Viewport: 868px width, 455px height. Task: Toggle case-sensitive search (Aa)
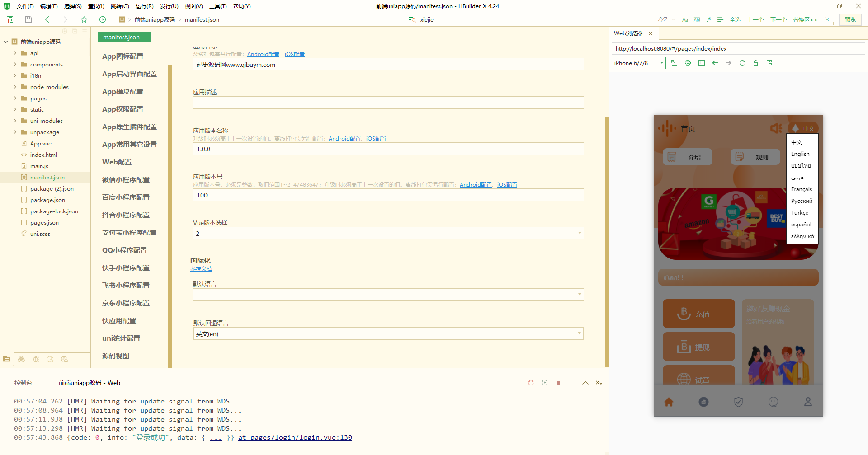685,19
